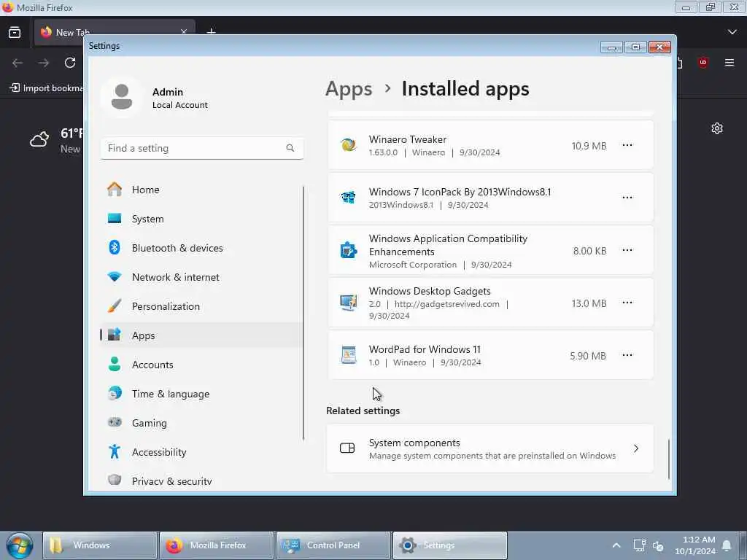The image size is (747, 560).
Task: Click the Windows Desktop Gadgets app icon
Action: point(348,303)
